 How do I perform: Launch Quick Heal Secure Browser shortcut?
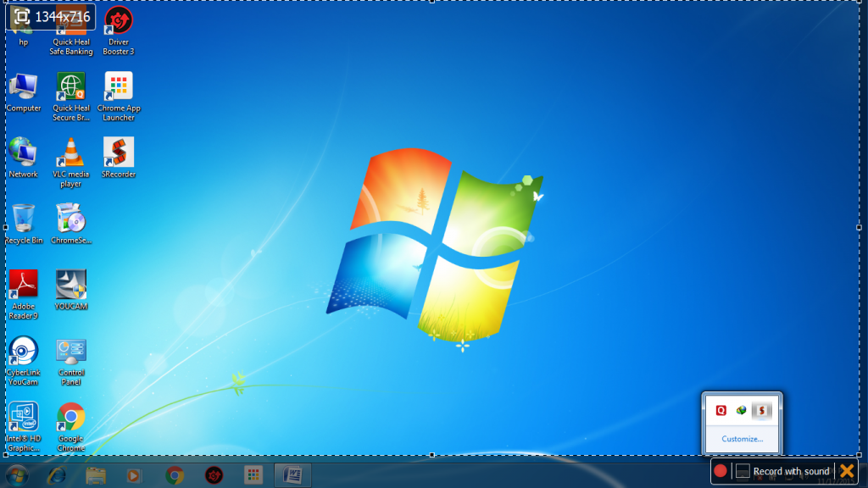(71, 97)
